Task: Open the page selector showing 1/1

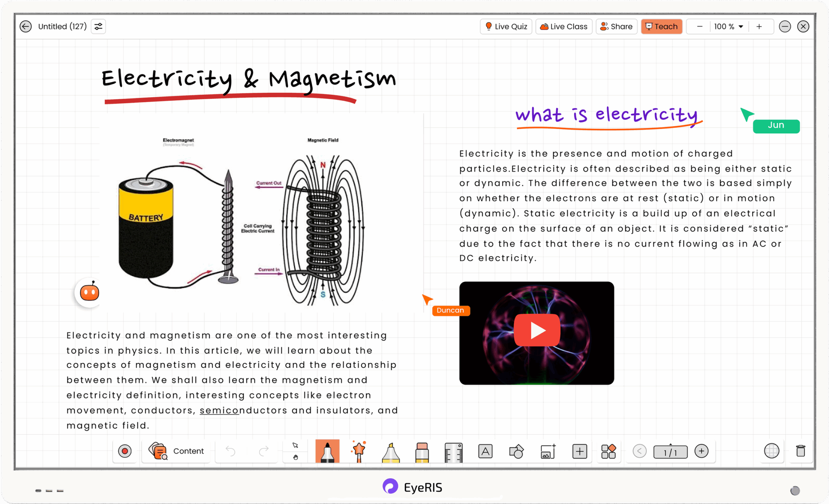Action: click(x=670, y=451)
